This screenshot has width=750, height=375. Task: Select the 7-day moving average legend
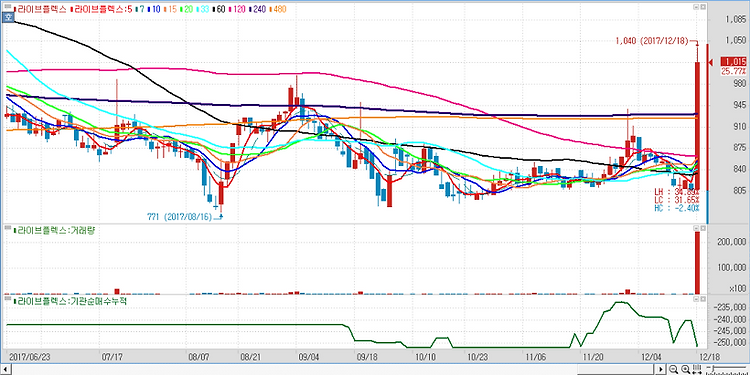click(x=140, y=9)
